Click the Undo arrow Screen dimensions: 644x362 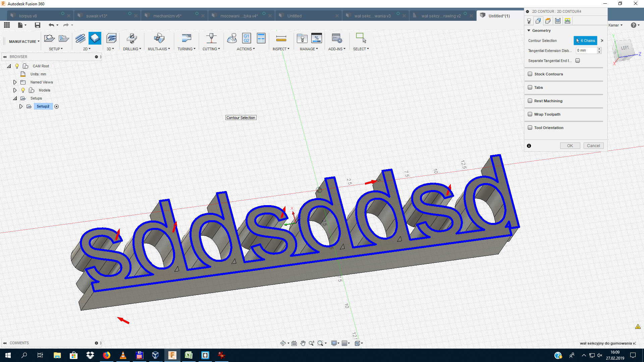click(x=51, y=25)
